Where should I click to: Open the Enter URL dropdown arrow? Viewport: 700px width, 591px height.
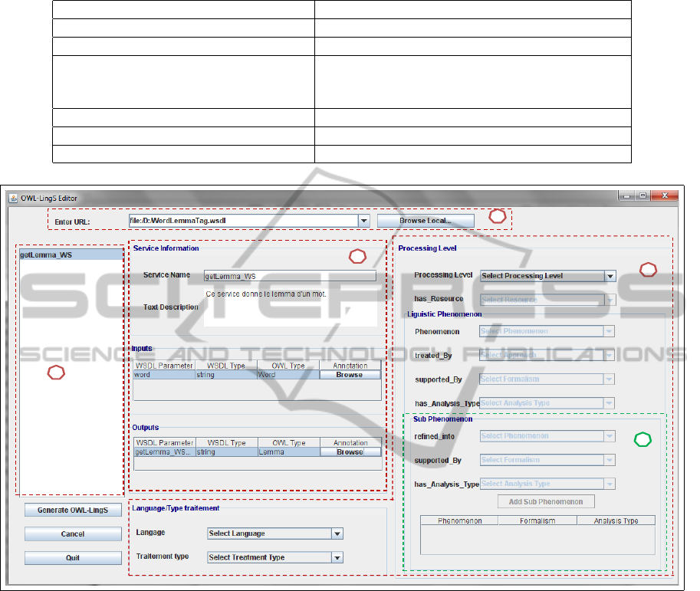click(363, 221)
